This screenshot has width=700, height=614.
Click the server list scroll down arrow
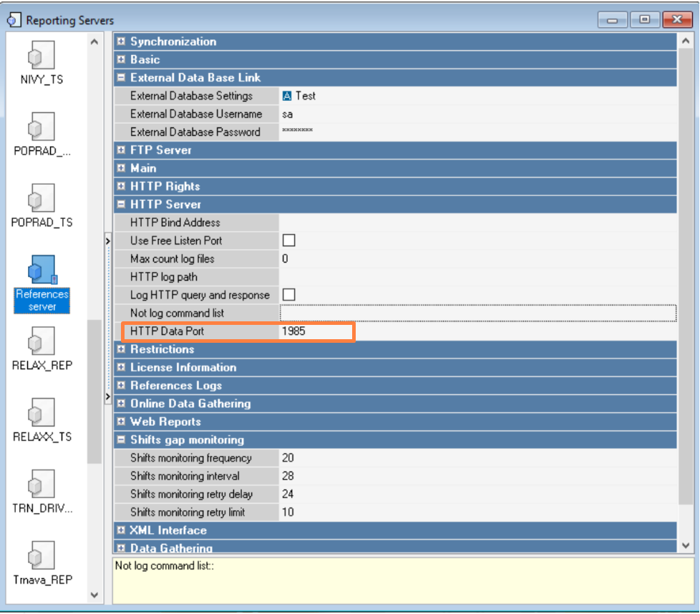pyautogui.click(x=94, y=595)
